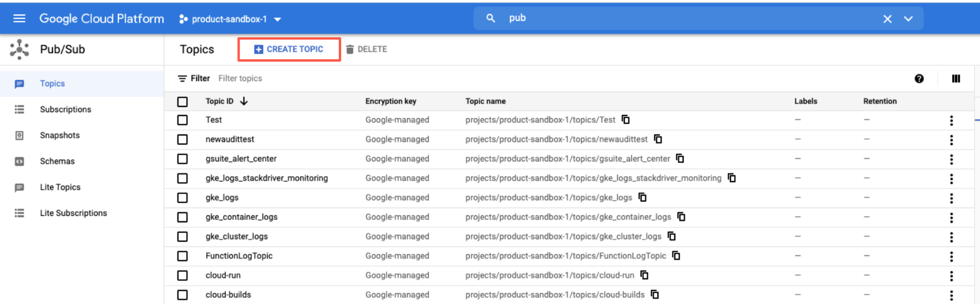980x304 pixels.
Task: Open the help question mark icon
Action: coord(919,79)
